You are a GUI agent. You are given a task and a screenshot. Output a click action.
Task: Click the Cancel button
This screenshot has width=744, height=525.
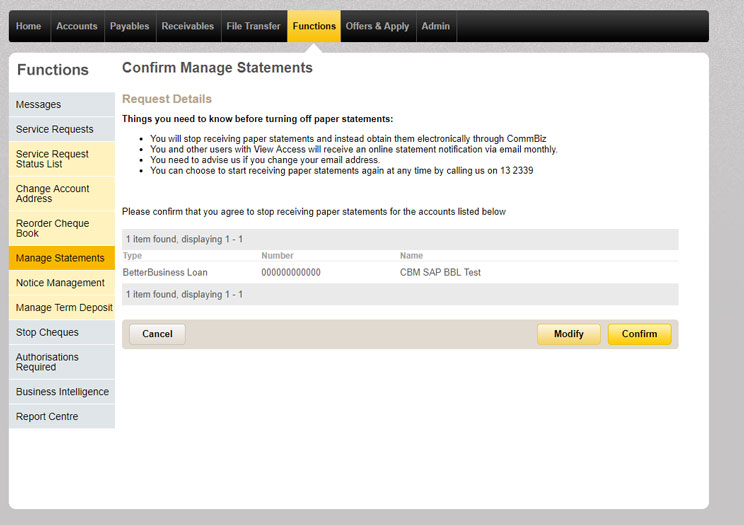tap(157, 334)
